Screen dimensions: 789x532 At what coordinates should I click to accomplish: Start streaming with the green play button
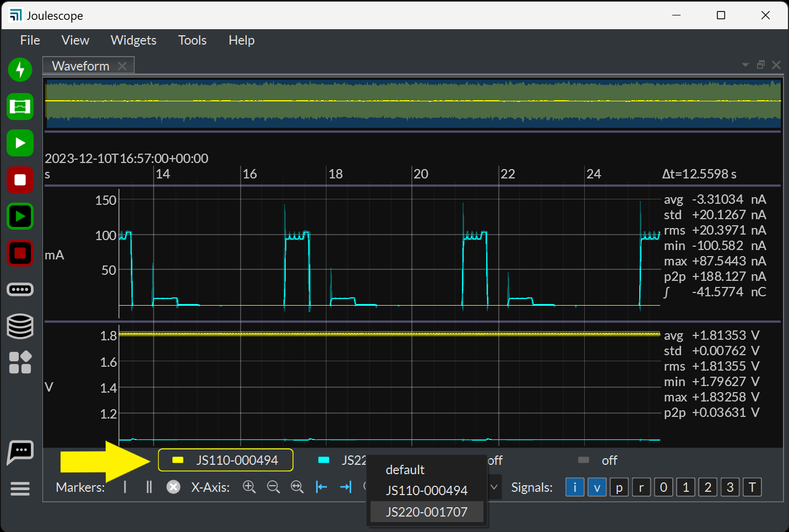pyautogui.click(x=20, y=143)
